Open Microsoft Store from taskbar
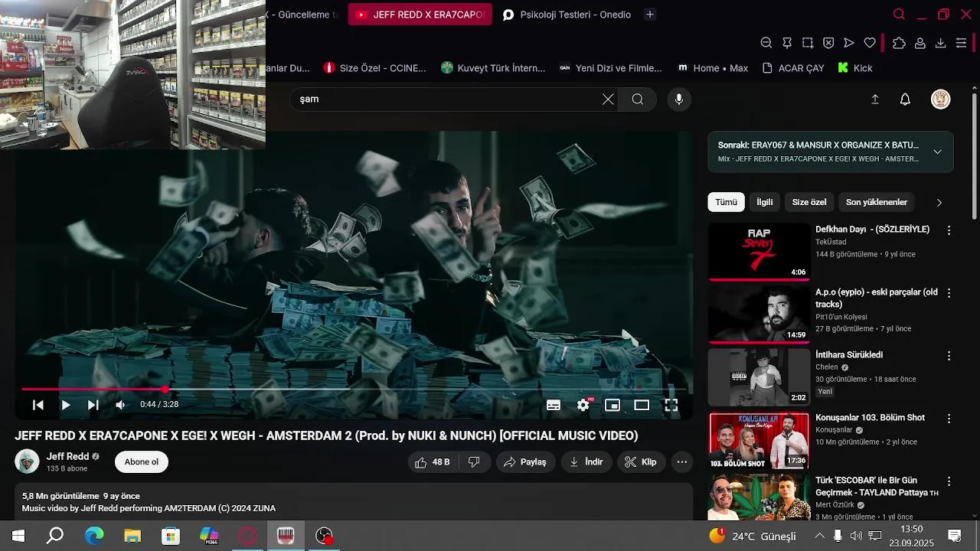The height and width of the screenshot is (551, 980). click(170, 536)
